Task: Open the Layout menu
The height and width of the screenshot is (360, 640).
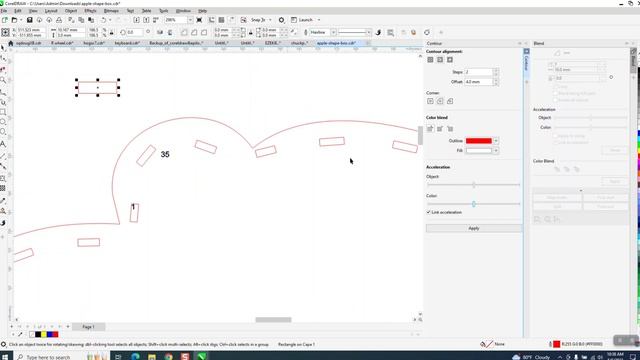Action: coord(51,11)
